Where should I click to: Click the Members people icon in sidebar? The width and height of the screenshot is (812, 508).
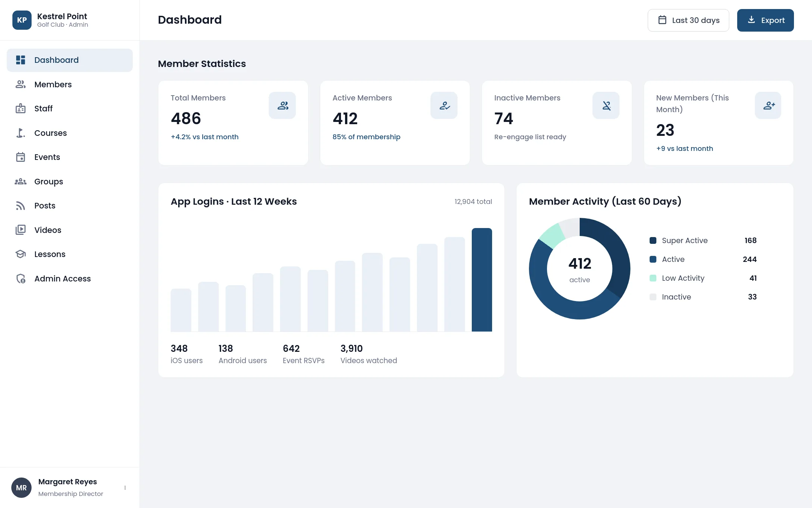point(21,84)
